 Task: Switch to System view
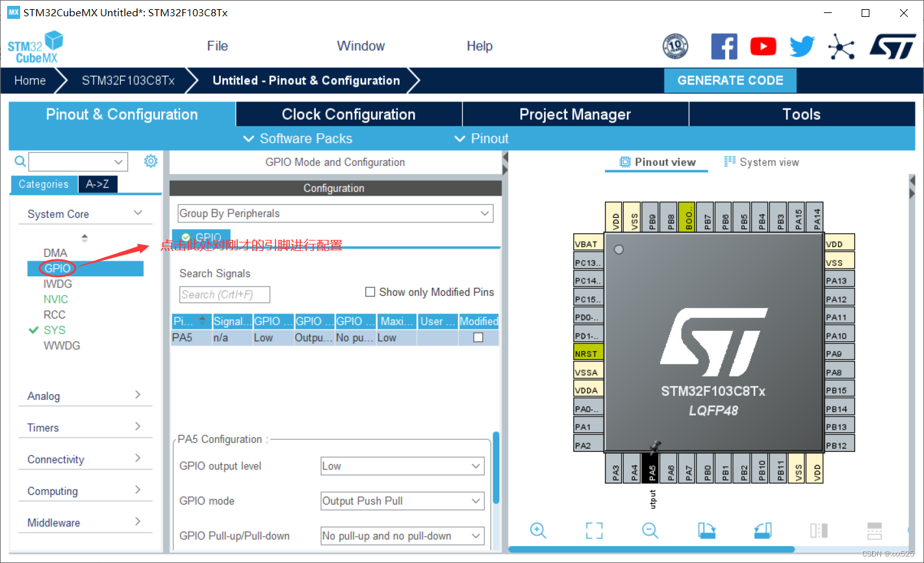[x=762, y=162]
